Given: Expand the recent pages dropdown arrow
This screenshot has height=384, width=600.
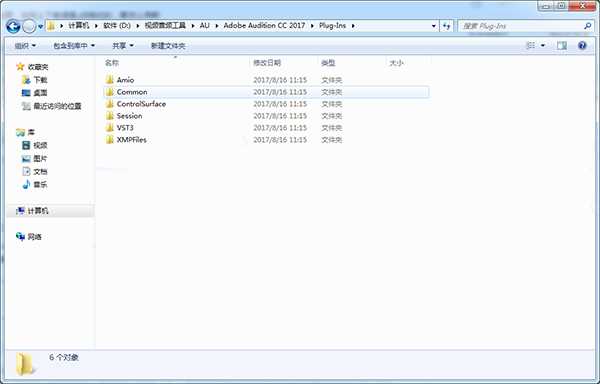Looking at the screenshot, I should 41,27.
